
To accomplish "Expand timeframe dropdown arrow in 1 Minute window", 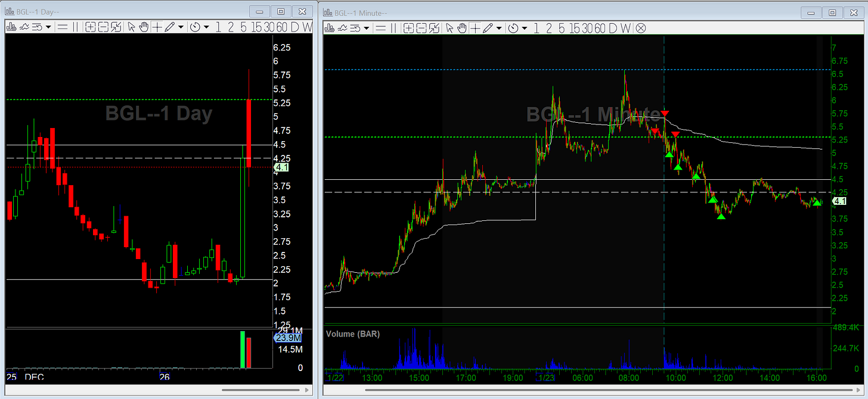I will 525,27.
